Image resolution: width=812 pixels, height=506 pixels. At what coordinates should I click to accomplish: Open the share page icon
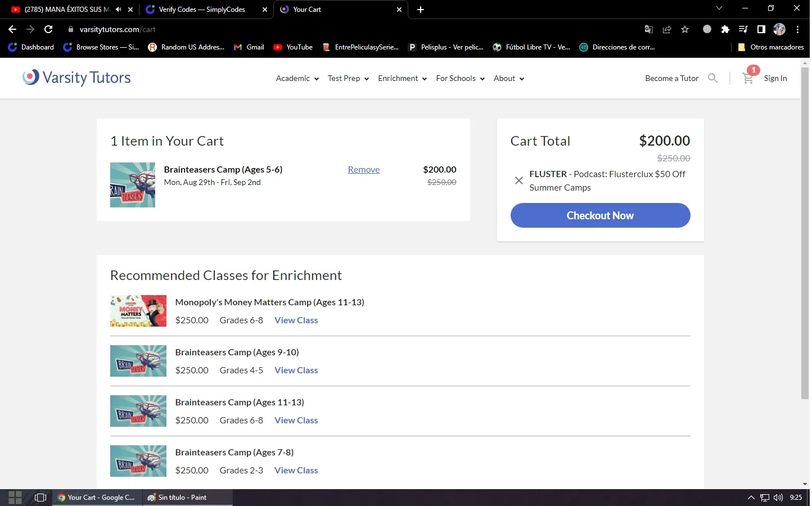point(667,29)
